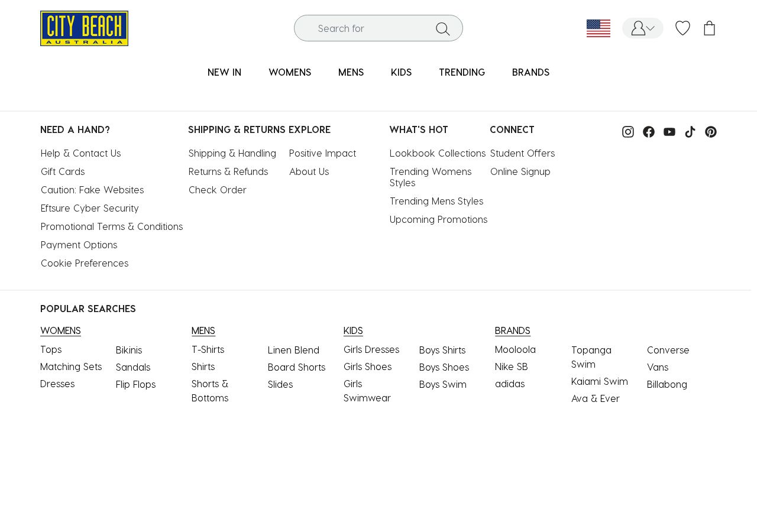View Promotional Terms & Conditions
This screenshot has width=757, height=532.
[112, 226]
